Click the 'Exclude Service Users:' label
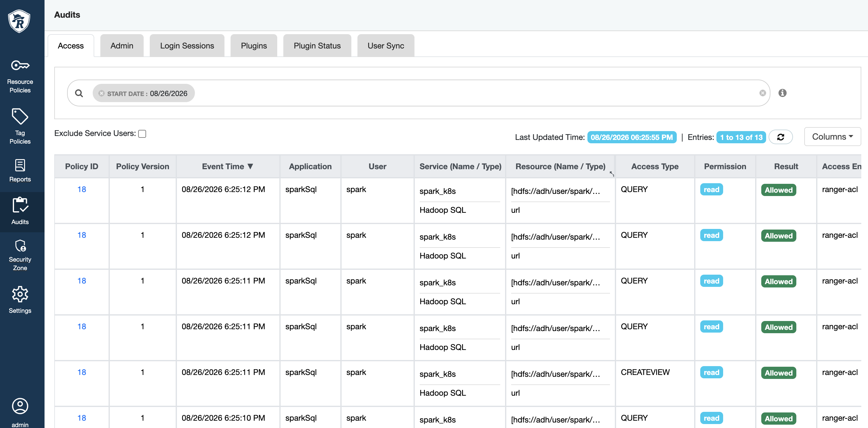The width and height of the screenshot is (868, 428). pyautogui.click(x=95, y=133)
